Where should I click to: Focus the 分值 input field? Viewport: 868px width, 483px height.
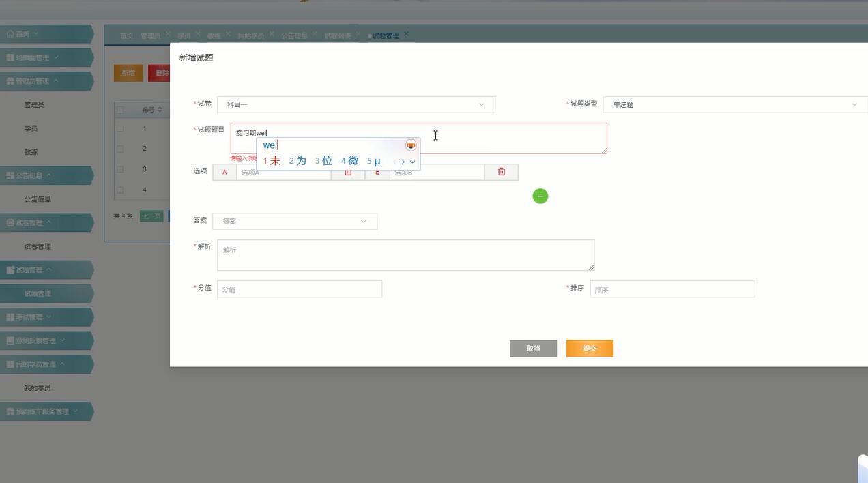300,289
